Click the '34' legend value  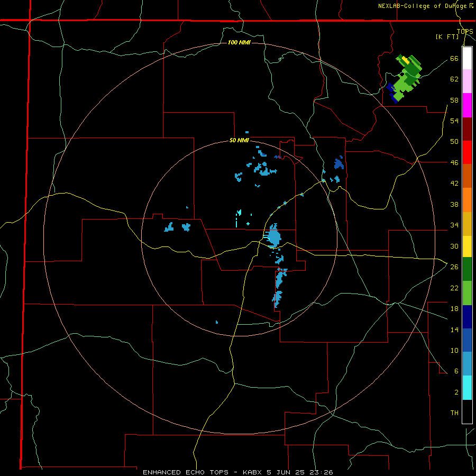[454, 225]
